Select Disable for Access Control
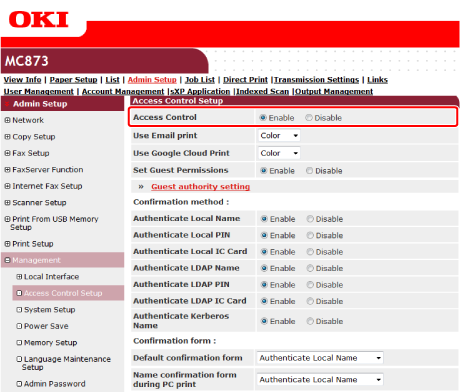The height and width of the screenshot is (392, 460). tap(309, 118)
